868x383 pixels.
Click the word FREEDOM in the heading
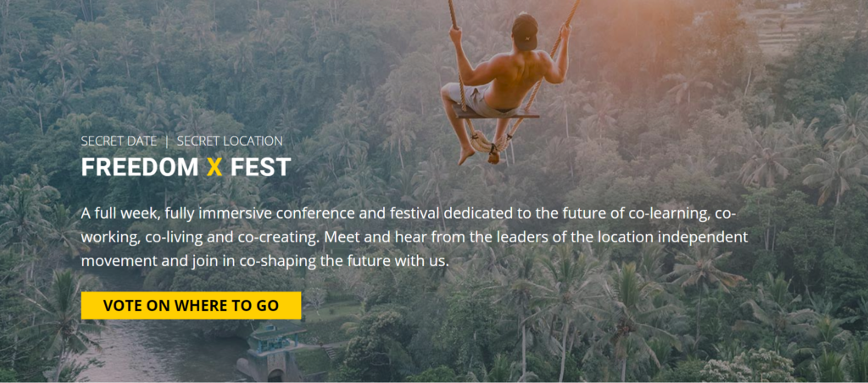click(x=140, y=167)
